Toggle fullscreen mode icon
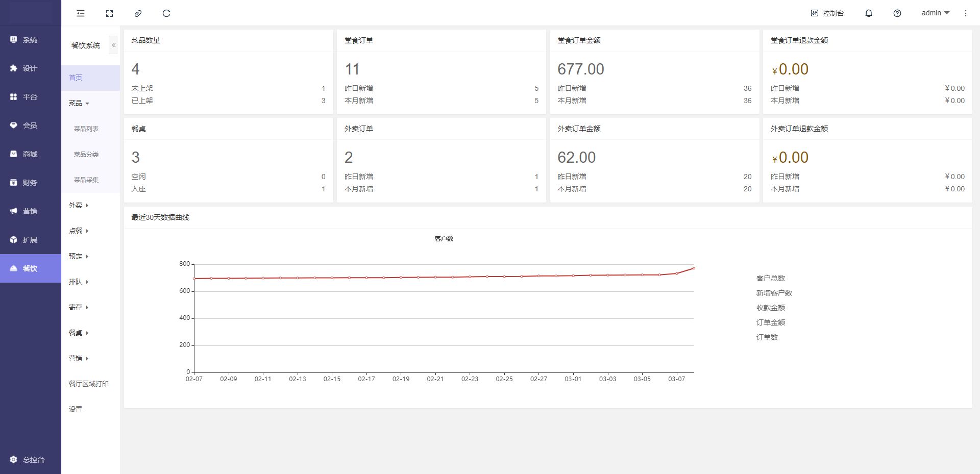The width and height of the screenshot is (980, 474). (109, 13)
